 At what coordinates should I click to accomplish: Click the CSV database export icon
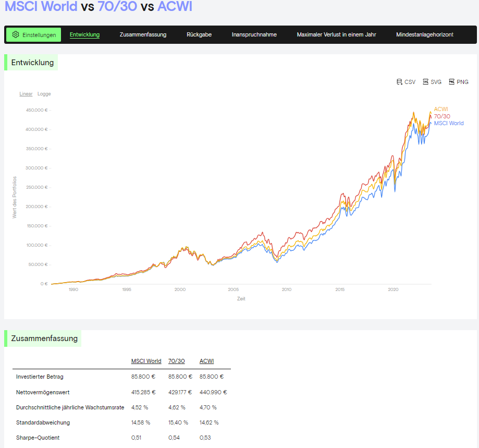(x=399, y=81)
